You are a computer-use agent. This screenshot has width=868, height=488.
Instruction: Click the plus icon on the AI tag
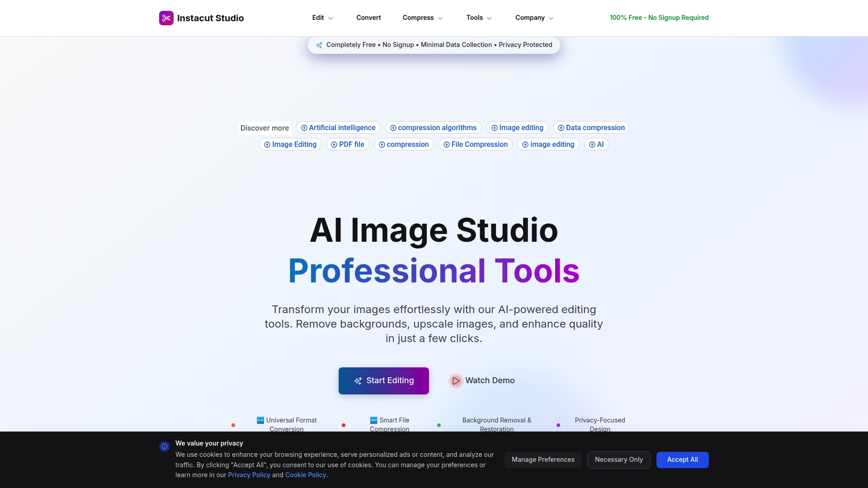click(x=592, y=144)
